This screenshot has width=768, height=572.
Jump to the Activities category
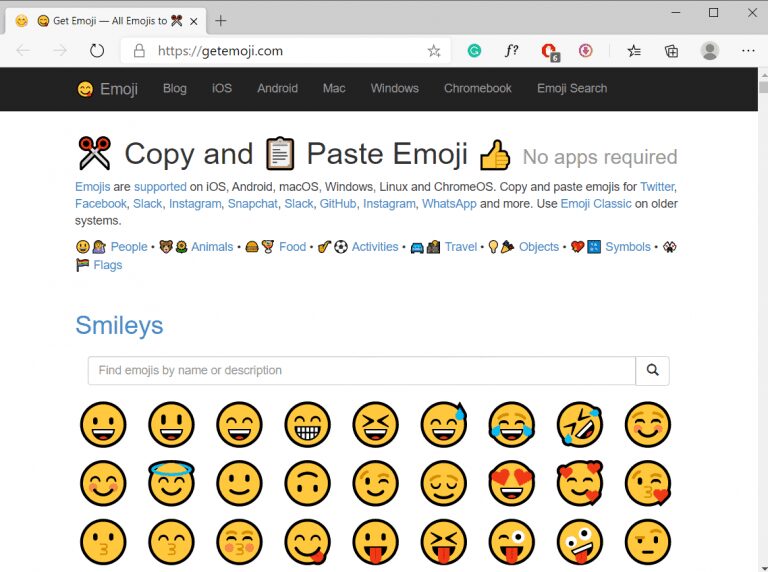coord(375,247)
